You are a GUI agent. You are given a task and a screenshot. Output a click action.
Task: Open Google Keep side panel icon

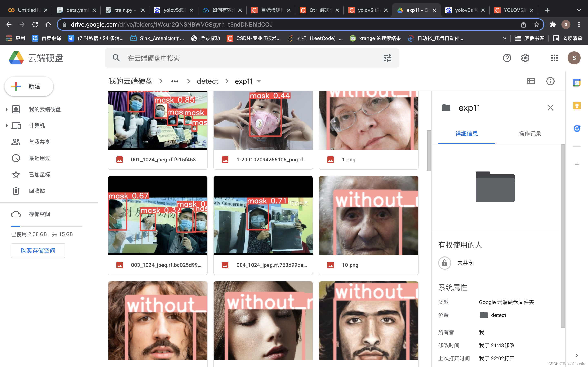click(x=577, y=106)
